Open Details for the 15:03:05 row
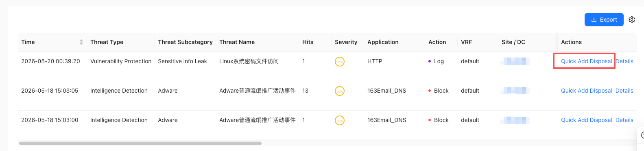 (x=624, y=91)
